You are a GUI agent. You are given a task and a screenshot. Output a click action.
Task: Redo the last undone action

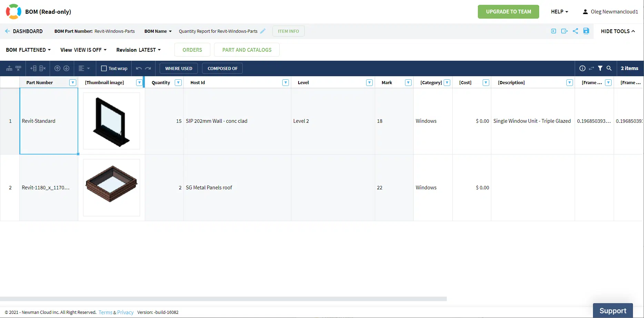pos(148,68)
